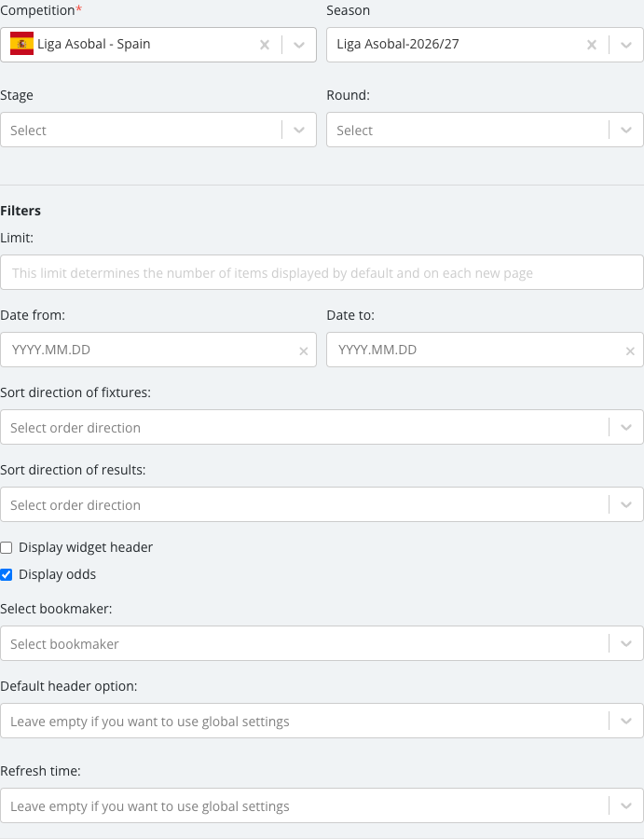644x839 pixels.
Task: Open the Select bookmaker dropdown
Action: click(322, 643)
